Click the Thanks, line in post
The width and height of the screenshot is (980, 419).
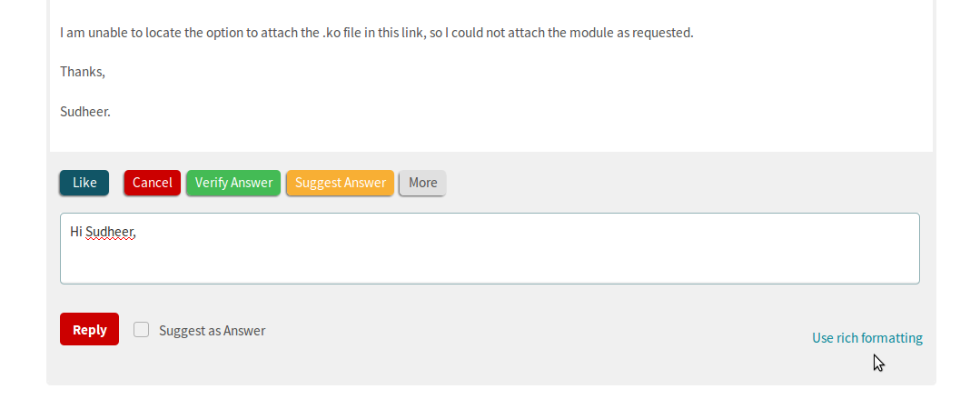83,72
